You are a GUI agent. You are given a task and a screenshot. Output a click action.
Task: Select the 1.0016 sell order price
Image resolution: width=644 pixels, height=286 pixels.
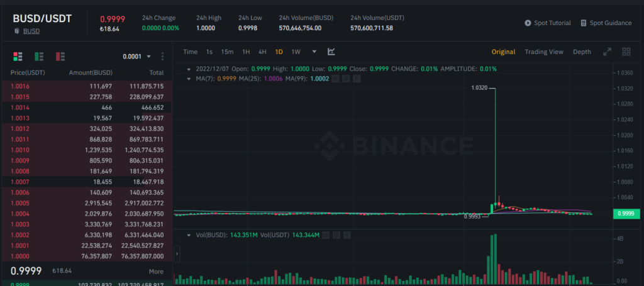pos(21,86)
